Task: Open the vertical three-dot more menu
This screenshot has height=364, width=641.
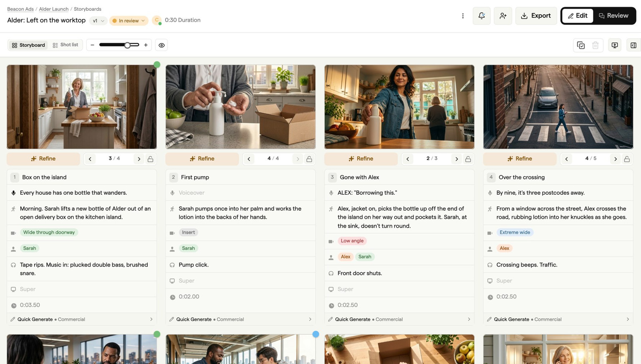Action: 463,16
